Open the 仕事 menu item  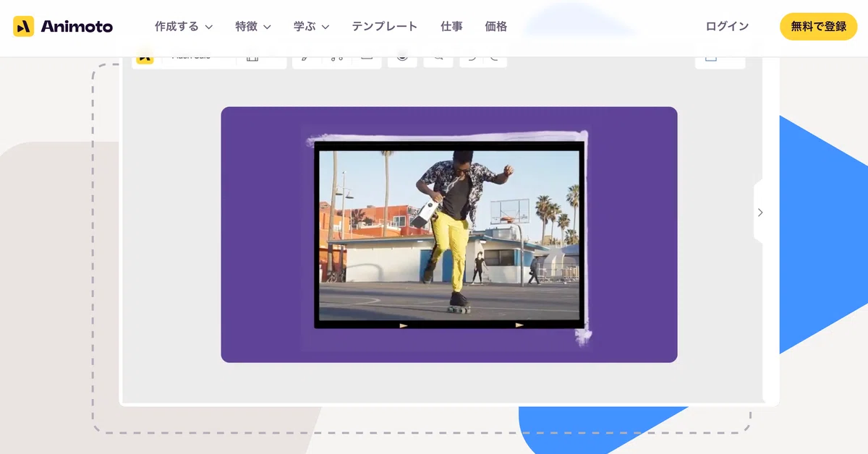(x=451, y=27)
